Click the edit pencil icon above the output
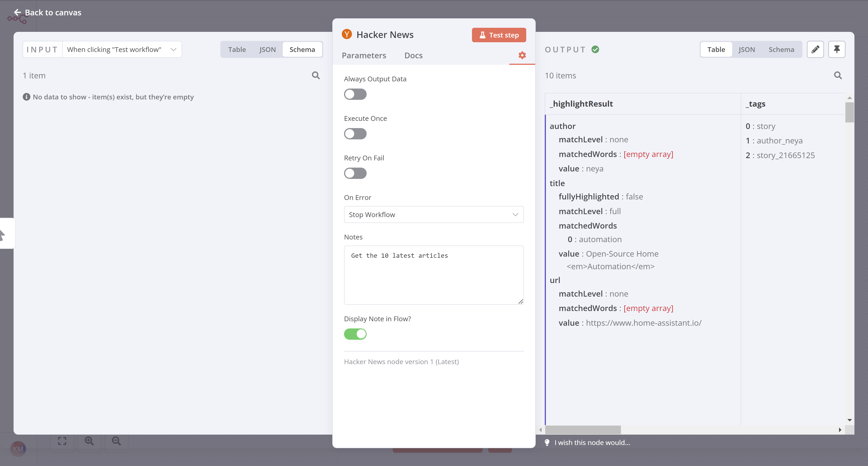This screenshot has height=466, width=868. 815,49
